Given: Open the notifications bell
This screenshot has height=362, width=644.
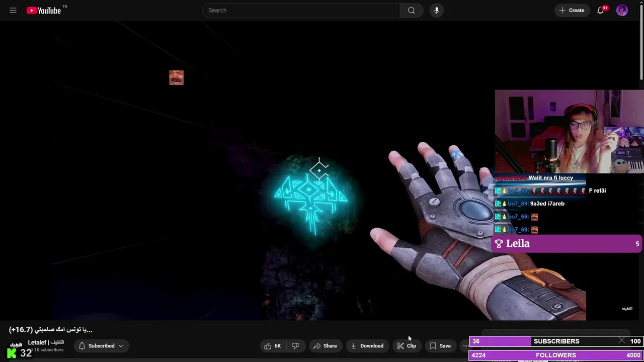Looking at the screenshot, I should (600, 10).
